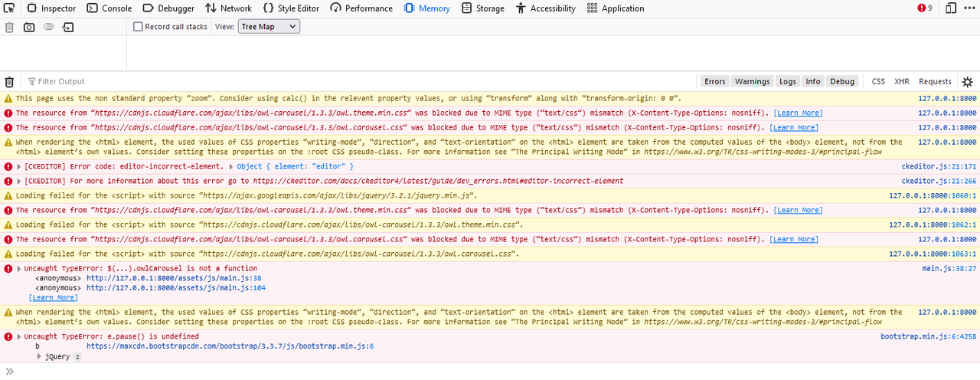Enable the CSS messages filter
This screenshot has height=380, width=980.
(x=878, y=81)
